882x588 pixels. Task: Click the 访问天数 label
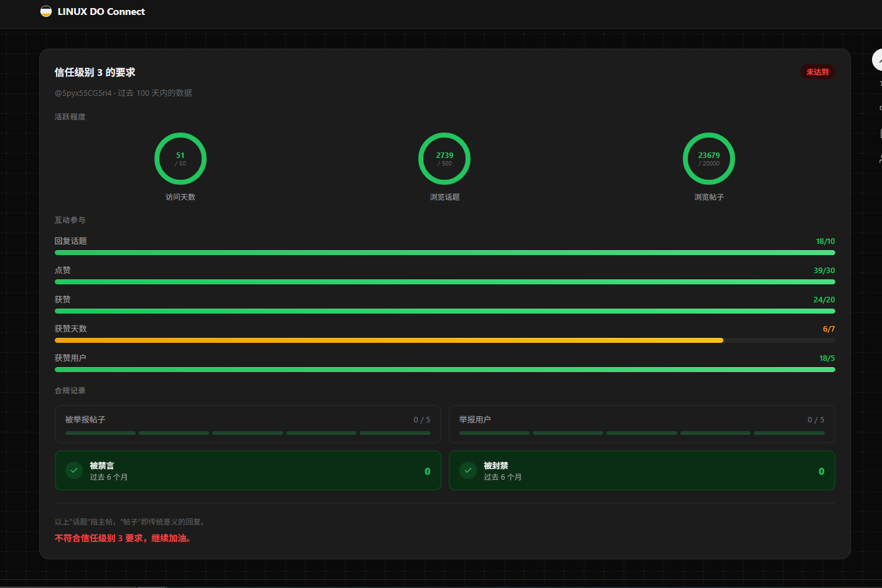[x=181, y=197]
